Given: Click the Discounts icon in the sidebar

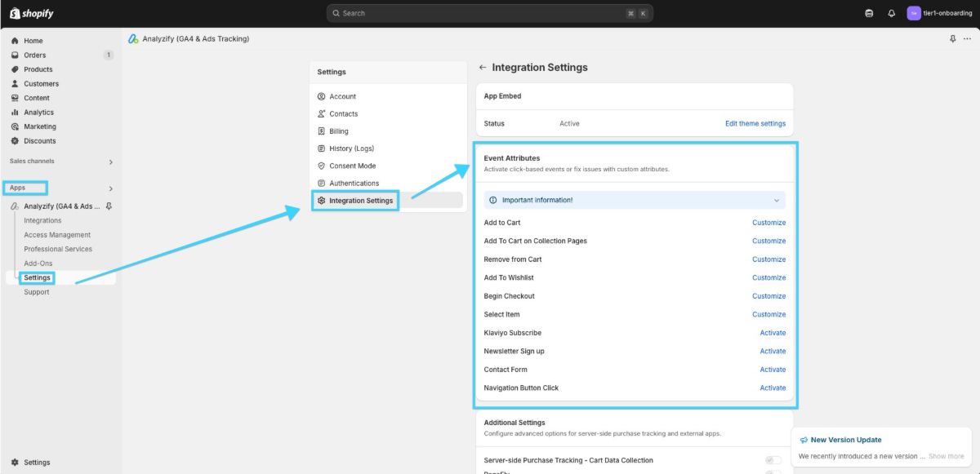Looking at the screenshot, I should 15,140.
